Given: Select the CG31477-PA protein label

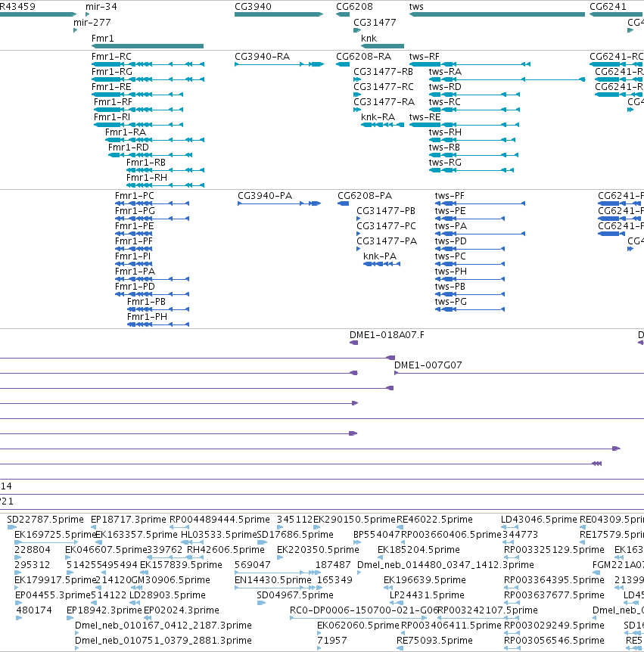Looking at the screenshot, I should (387, 241).
